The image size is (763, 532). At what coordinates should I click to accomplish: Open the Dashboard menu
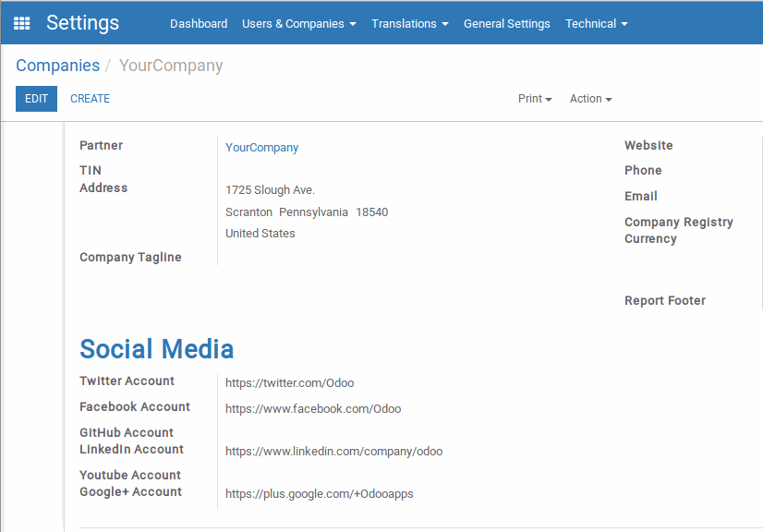[x=199, y=24]
